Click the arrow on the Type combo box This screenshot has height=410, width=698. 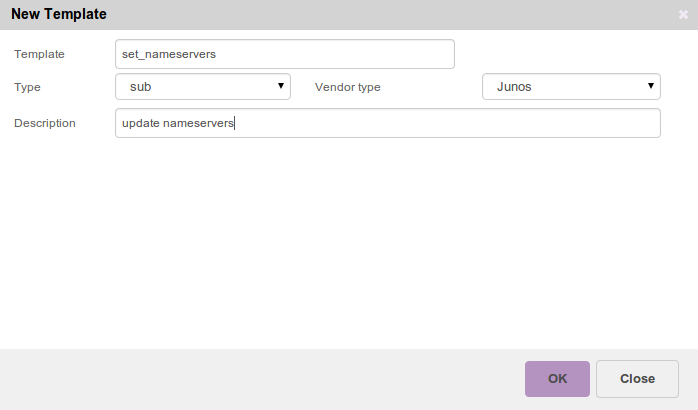point(281,87)
